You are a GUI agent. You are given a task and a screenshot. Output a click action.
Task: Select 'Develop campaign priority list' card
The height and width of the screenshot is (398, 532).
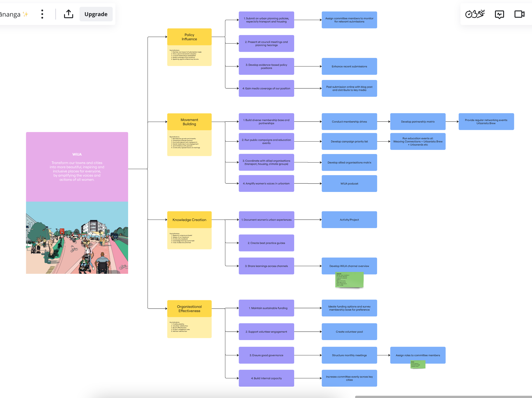[x=349, y=141]
